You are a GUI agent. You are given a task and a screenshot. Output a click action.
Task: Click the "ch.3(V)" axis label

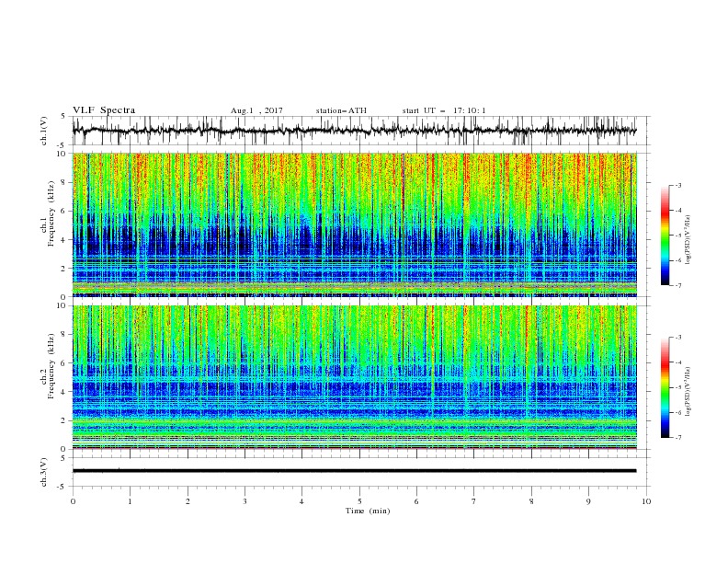[x=44, y=472]
